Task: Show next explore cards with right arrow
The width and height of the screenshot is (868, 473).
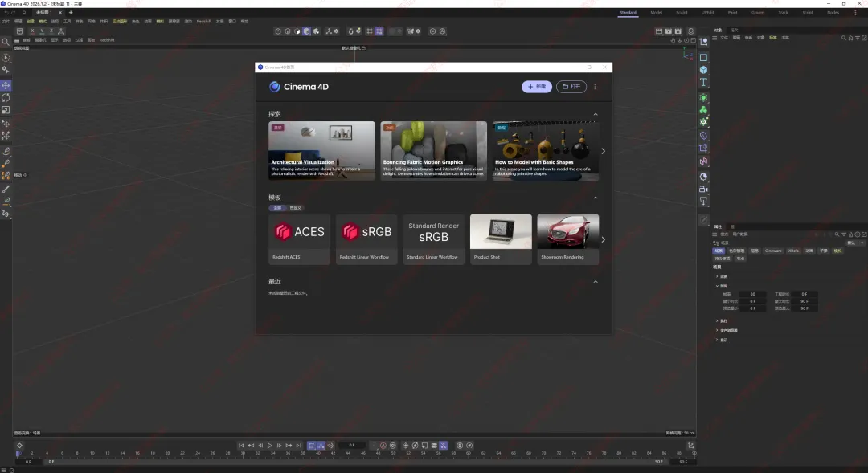Action: point(604,151)
